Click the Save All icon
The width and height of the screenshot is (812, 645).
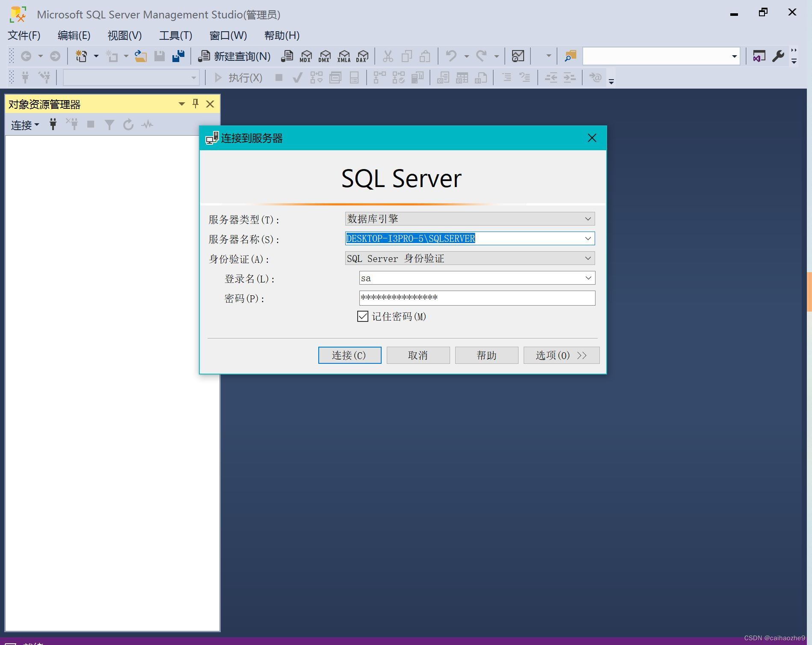tap(178, 56)
